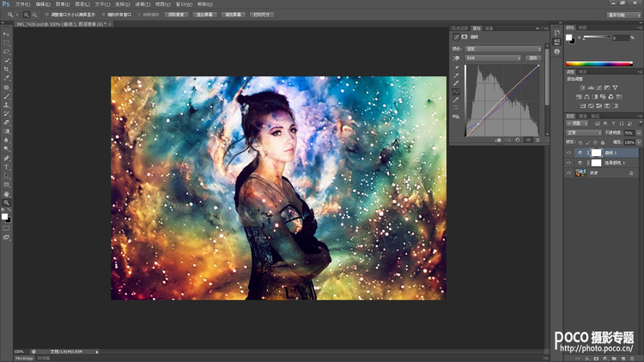
Task: Reset Curves to adjustment defaults
Action: click(x=518, y=140)
